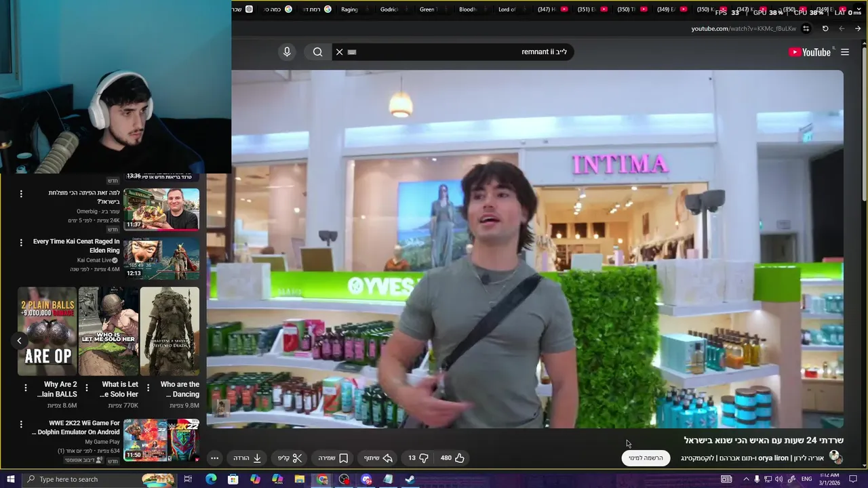Open the channel avatar beside video title

click(835, 457)
